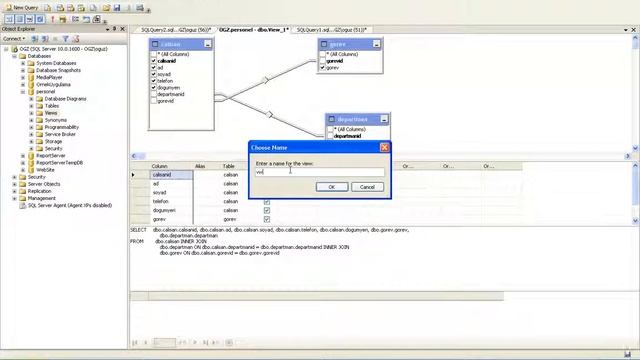Image resolution: width=640 pixels, height=360 pixels.
Task: Click diagram pane vertical scrollbar up arrow
Action: pyautogui.click(x=636, y=38)
